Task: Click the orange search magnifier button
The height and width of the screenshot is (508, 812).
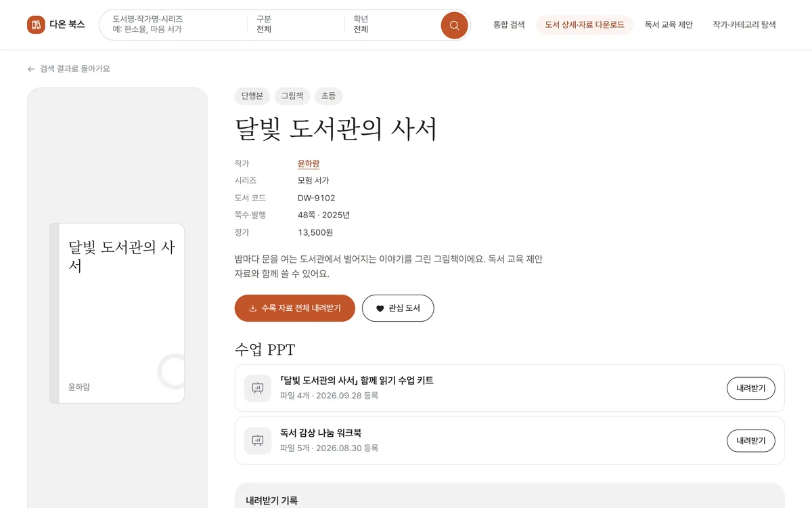Action: pos(454,25)
